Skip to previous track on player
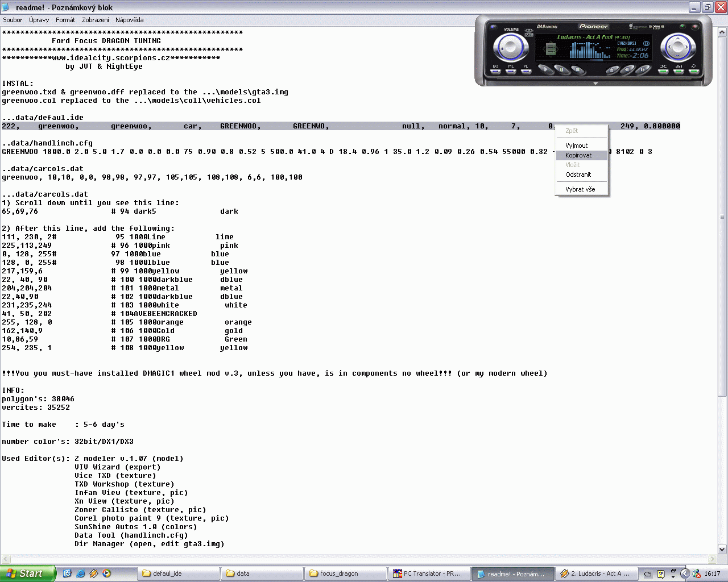 (627, 70)
